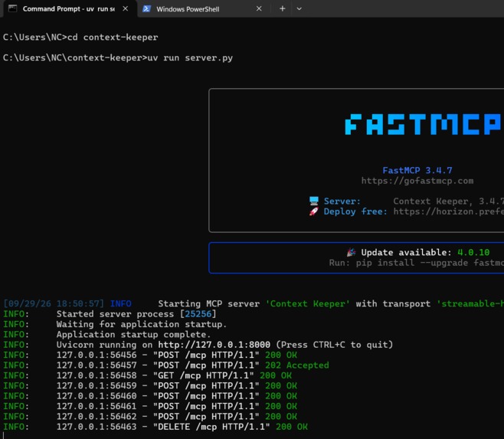
Task: Open the https://horizon.prefe deploy link
Action: tap(448, 211)
